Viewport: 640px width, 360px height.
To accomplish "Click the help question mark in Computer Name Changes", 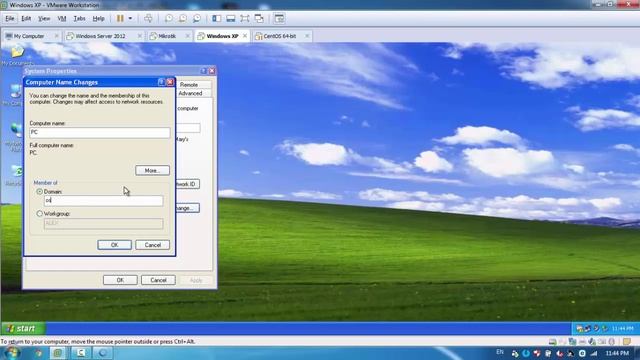I will 161,82.
